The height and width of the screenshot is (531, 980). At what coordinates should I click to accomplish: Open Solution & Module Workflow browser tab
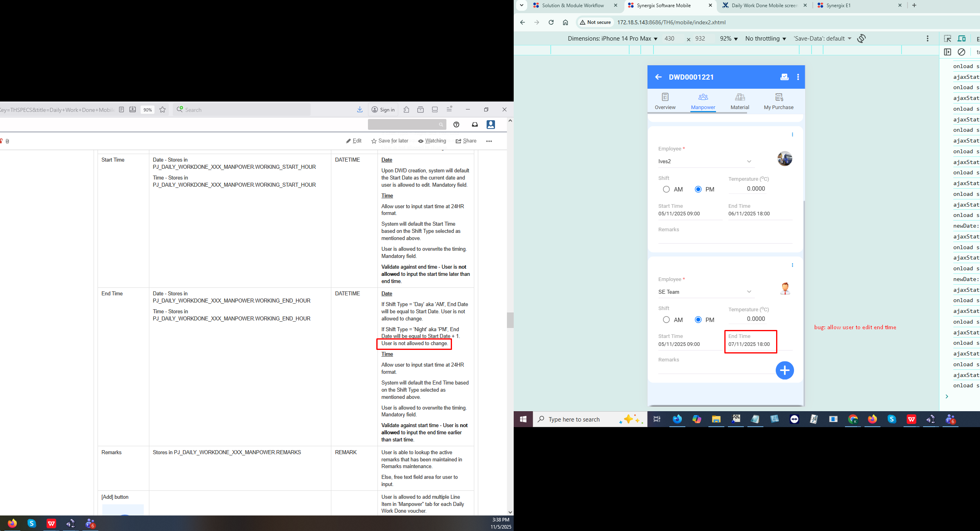pos(573,6)
